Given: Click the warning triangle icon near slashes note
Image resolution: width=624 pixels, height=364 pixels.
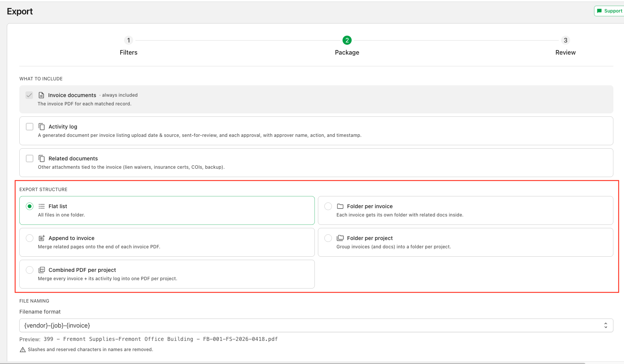Looking at the screenshot, I should click(23, 350).
